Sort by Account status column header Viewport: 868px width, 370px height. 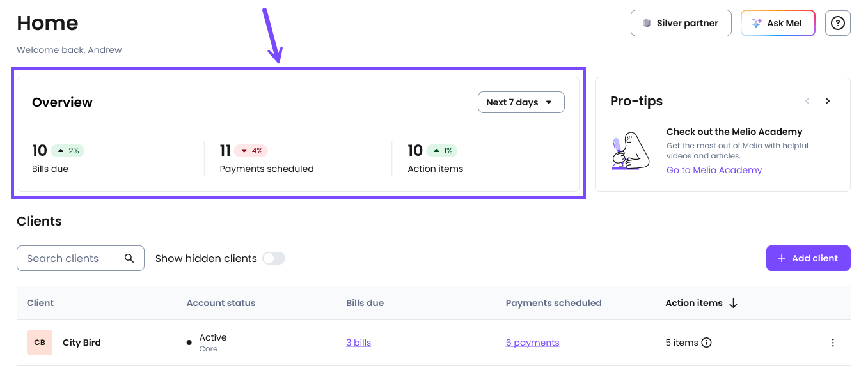tap(221, 303)
